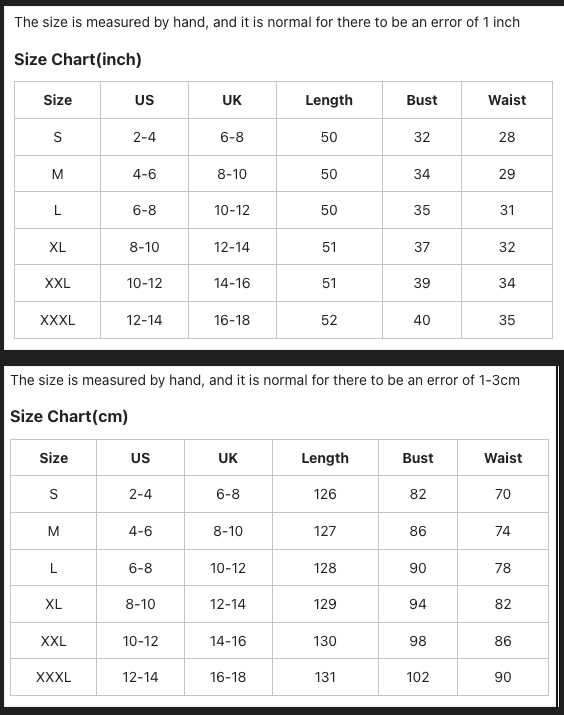Click the Bust header in inch chart
Viewport: 564px width, 715px height.
point(422,100)
